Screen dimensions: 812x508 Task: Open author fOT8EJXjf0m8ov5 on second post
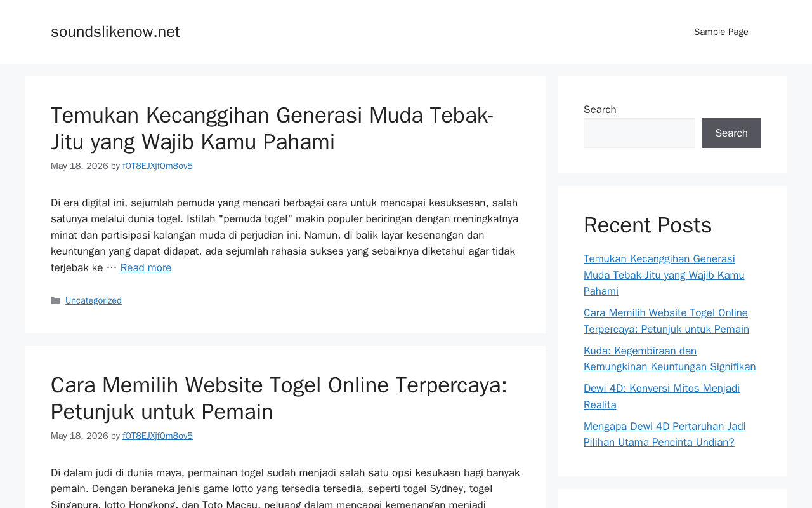[x=157, y=436]
